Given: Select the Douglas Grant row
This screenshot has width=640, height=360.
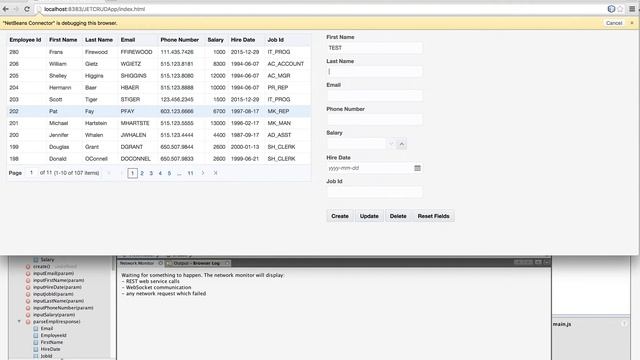Looking at the screenshot, I should (159, 147).
